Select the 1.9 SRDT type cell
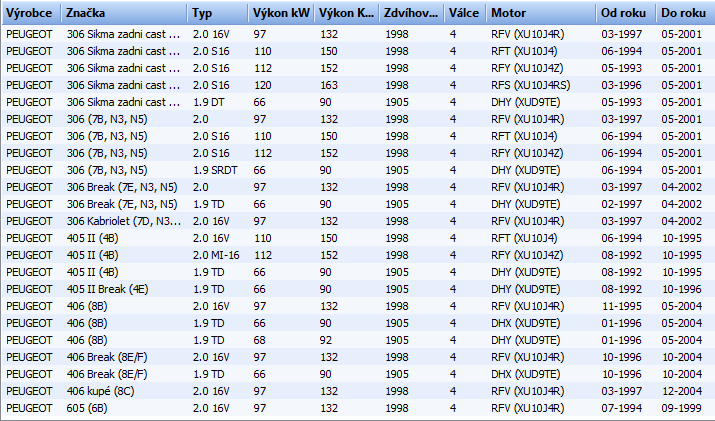The width and height of the screenshot is (715, 421). point(215,170)
